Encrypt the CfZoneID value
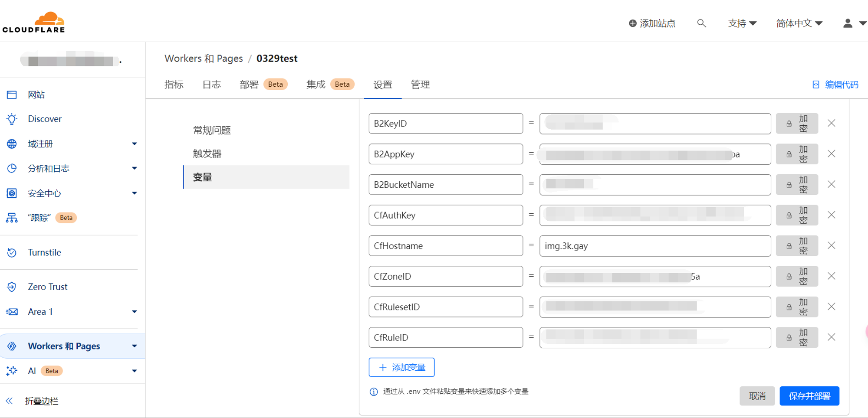The image size is (868, 418). click(x=797, y=276)
